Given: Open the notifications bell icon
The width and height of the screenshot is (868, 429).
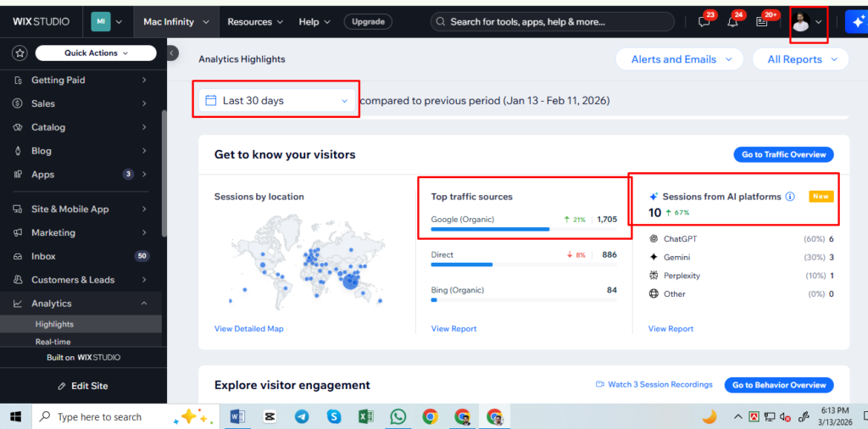Looking at the screenshot, I should pyautogui.click(x=733, y=22).
